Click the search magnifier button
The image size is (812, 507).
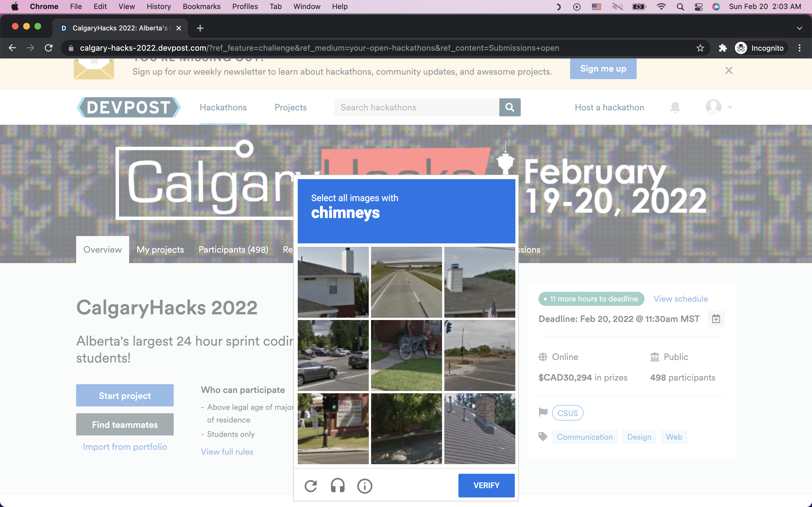tap(509, 107)
